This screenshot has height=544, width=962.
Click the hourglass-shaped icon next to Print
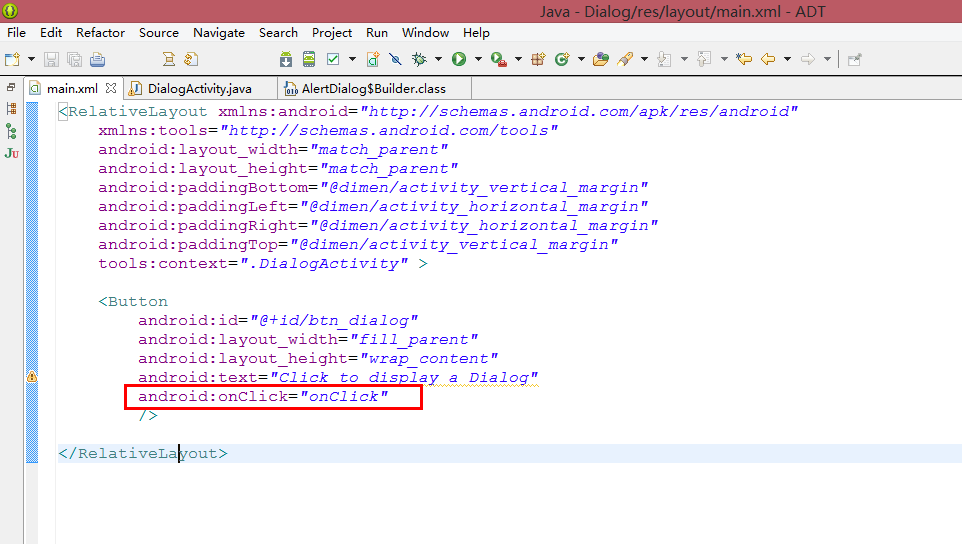click(169, 59)
